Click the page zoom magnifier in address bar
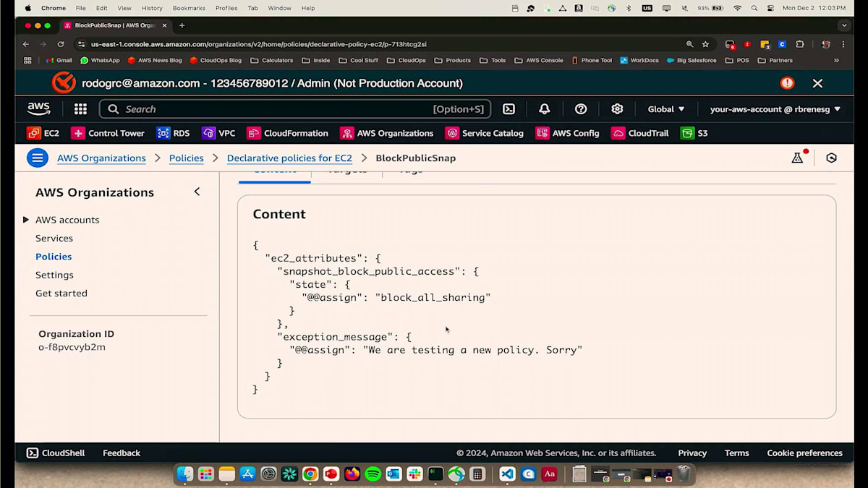Viewport: 868px width, 488px height. tap(689, 44)
